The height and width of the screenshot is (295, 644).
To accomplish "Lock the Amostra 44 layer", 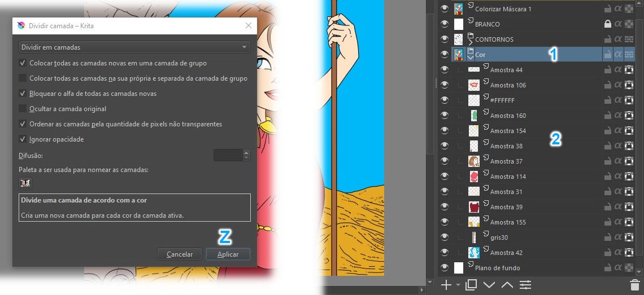I will 607,70.
